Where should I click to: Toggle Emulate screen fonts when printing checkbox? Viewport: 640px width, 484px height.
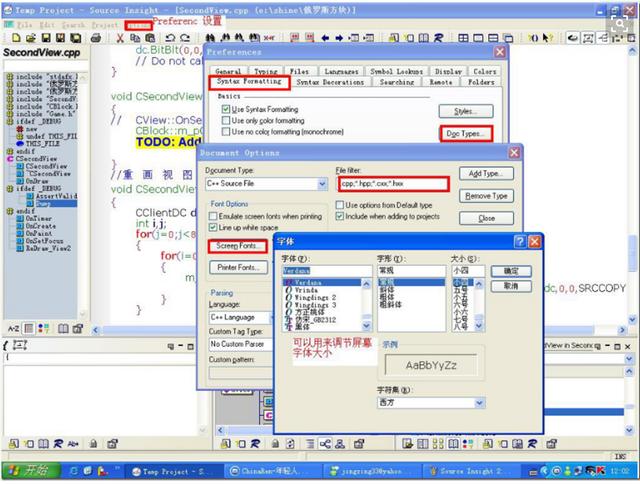213,216
